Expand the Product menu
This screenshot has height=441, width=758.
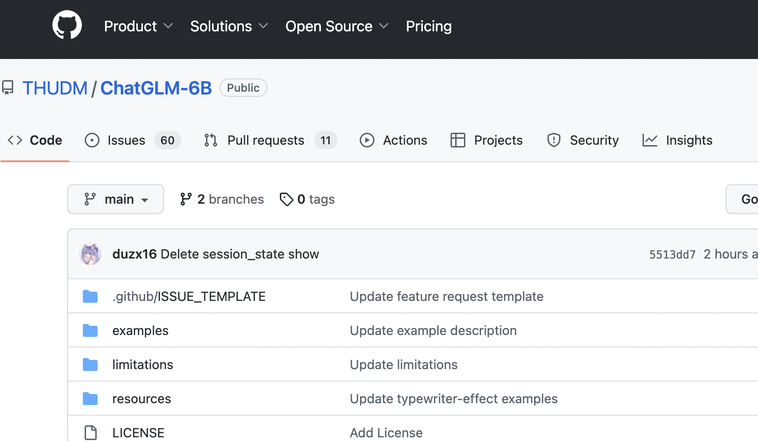click(x=138, y=26)
